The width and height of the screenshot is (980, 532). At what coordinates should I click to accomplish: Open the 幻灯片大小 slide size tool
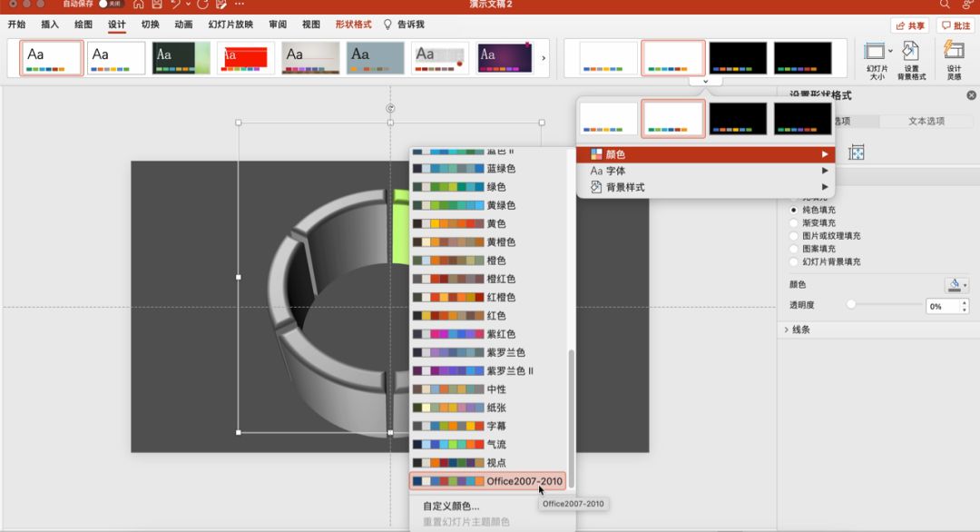pyautogui.click(x=877, y=61)
